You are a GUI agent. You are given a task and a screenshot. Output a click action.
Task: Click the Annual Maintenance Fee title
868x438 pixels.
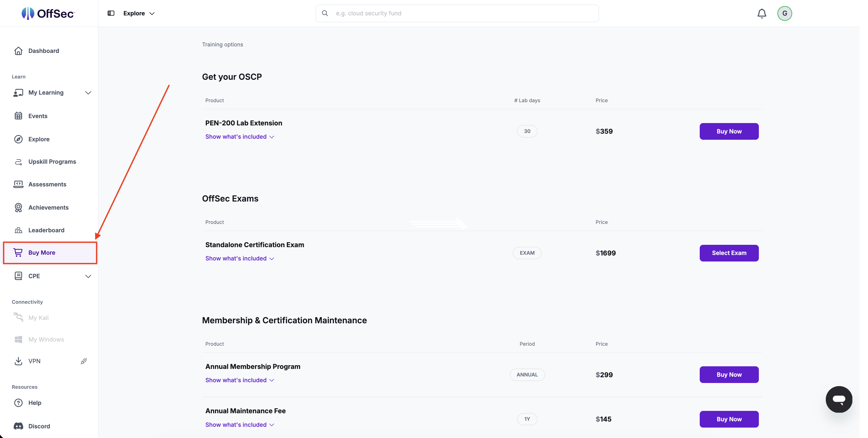(245, 411)
